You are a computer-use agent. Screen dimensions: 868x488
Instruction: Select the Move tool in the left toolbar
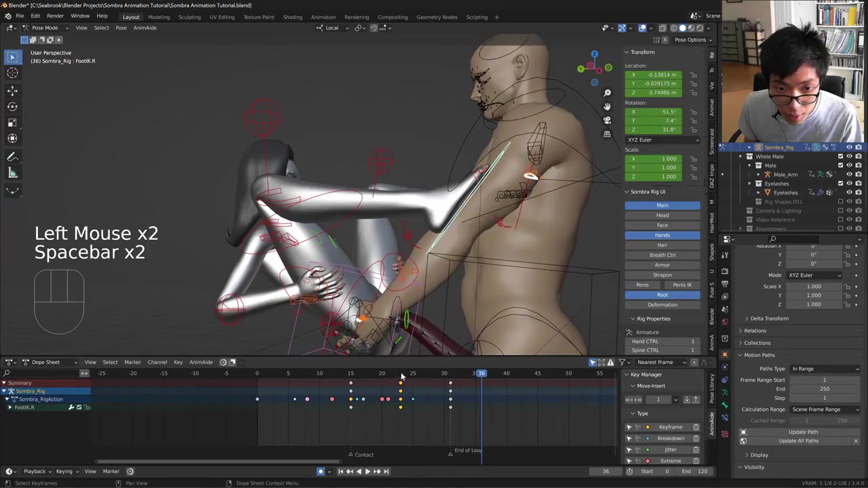tap(12, 90)
